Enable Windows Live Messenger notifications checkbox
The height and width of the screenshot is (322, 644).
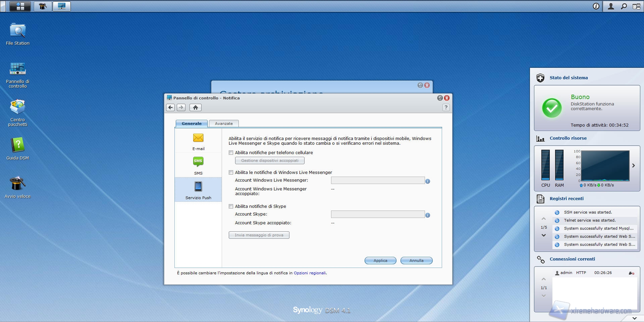click(x=231, y=173)
